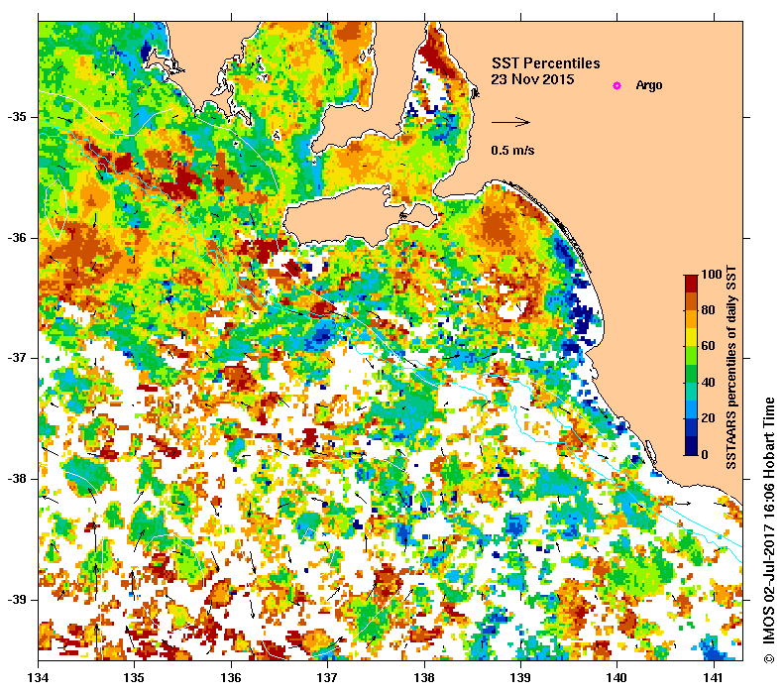The height and width of the screenshot is (694, 784).
Task: Click the IMOS copyright timestamp text
Action: pos(768,531)
